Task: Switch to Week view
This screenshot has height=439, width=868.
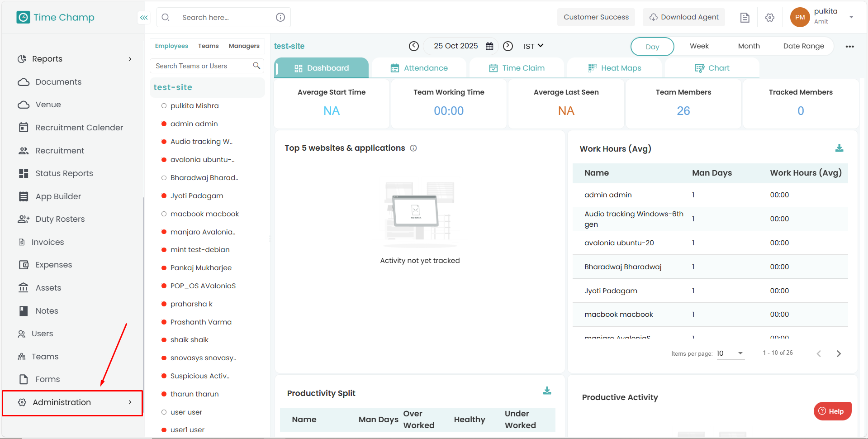Action: tap(699, 46)
